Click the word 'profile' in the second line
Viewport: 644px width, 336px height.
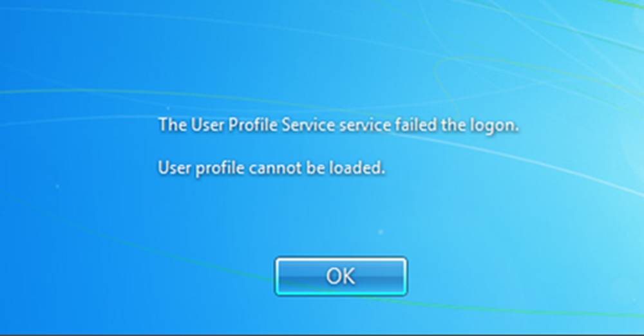tap(220, 169)
